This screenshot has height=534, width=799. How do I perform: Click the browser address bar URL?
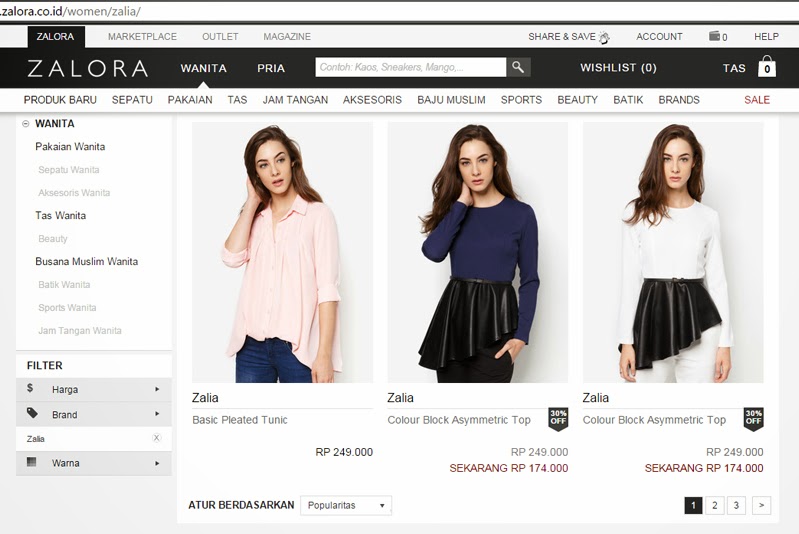pos(70,11)
